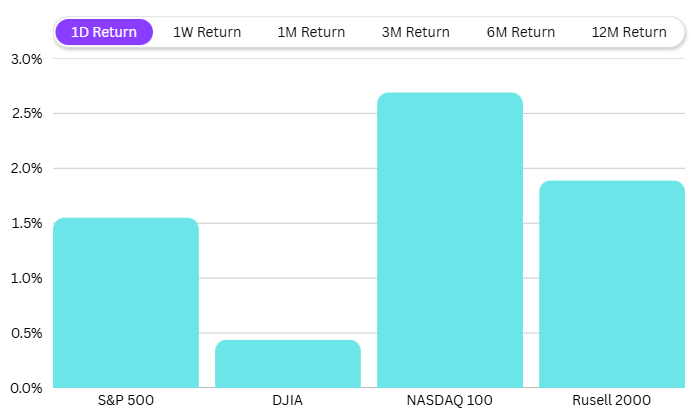Screen dimensions: 698x417
Task: Click the NASDAQ 100 axis label
Action: 450,400
